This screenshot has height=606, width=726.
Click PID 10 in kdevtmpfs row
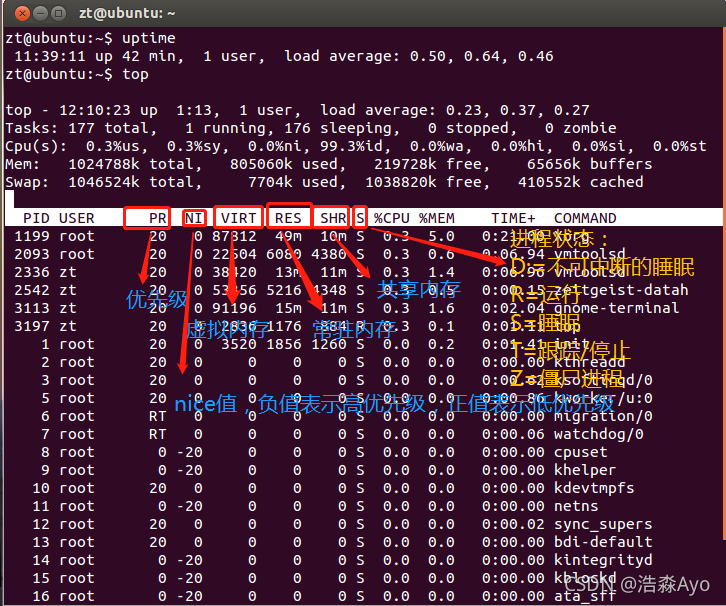point(41,488)
